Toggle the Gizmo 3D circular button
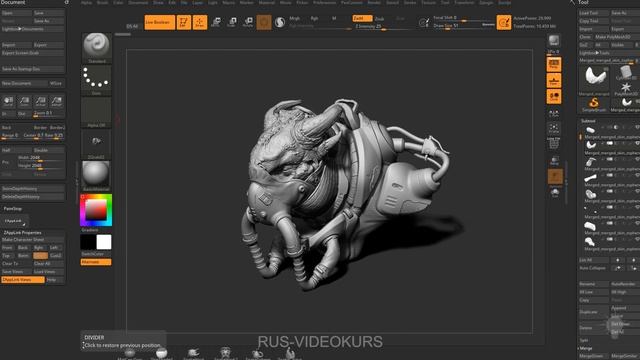Viewport: 640px width, 360px height. (264, 22)
